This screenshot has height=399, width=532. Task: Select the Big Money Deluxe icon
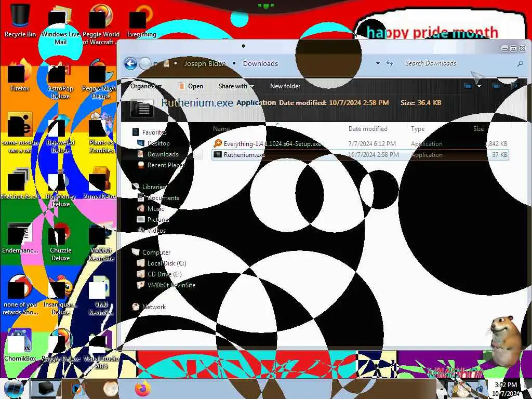coord(60,188)
